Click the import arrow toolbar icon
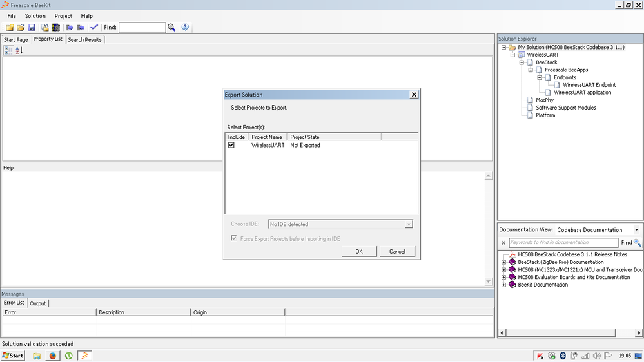Screen dimensions: 644x362 click(x=81, y=28)
